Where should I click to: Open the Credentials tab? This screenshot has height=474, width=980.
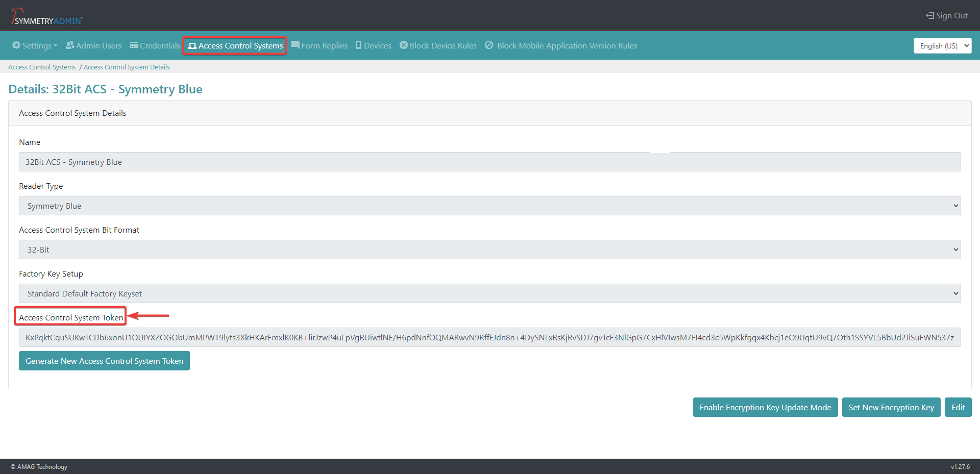[155, 45]
